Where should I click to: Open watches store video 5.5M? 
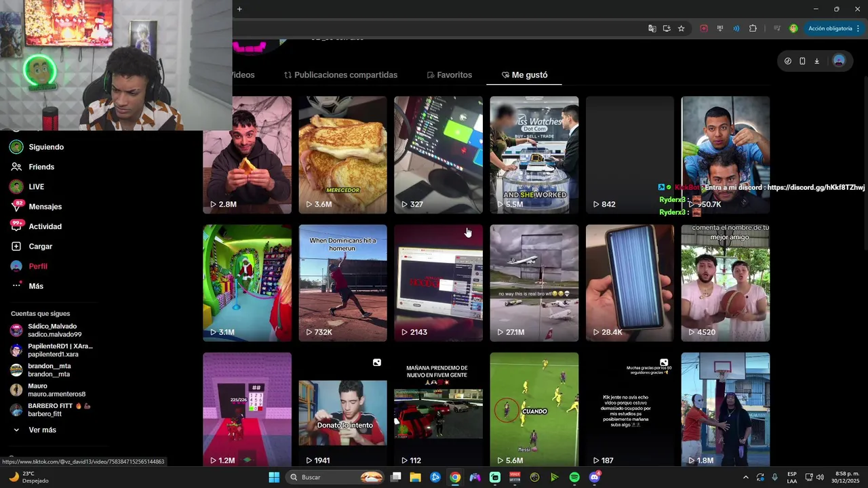[534, 155]
